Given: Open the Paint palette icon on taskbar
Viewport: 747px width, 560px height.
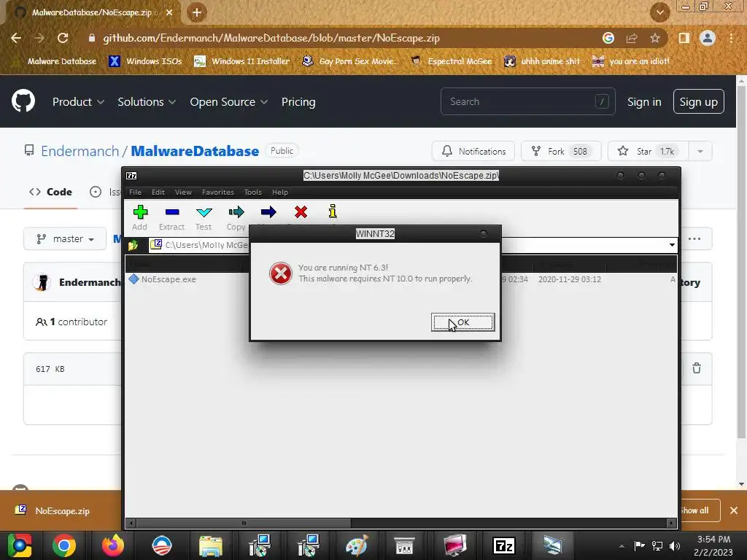Looking at the screenshot, I should tap(356, 545).
